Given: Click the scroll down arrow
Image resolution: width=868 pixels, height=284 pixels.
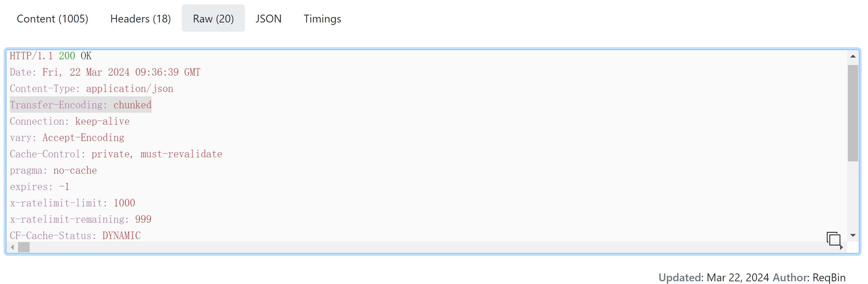Looking at the screenshot, I should pyautogui.click(x=853, y=235).
